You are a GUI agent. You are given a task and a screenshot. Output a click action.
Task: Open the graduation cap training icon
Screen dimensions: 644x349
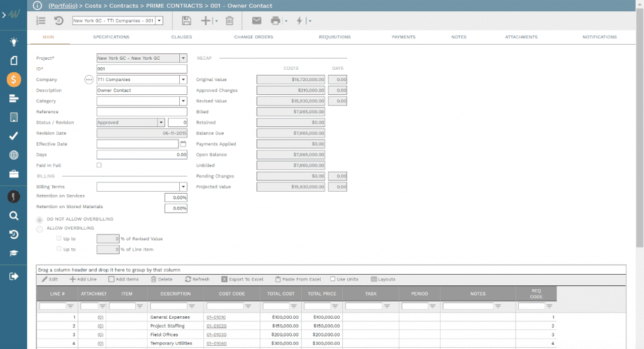14,253
